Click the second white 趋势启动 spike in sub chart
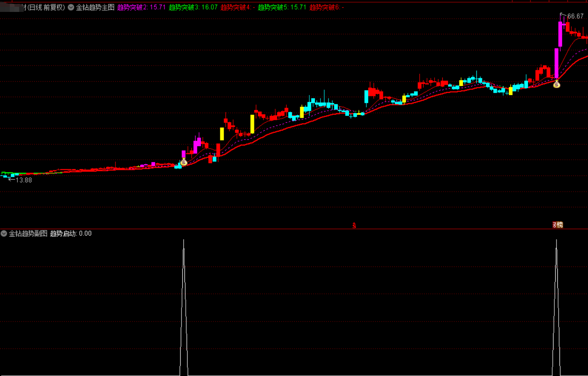 556,307
